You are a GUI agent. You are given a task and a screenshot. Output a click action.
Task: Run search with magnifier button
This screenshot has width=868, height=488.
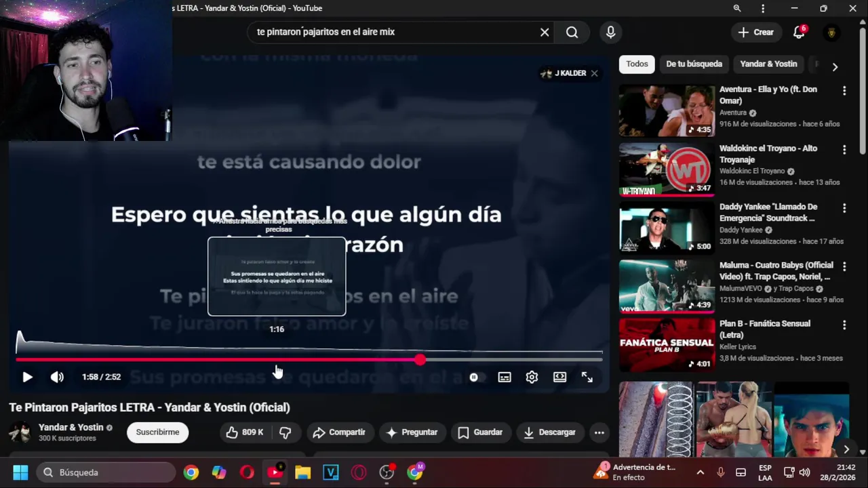(572, 32)
